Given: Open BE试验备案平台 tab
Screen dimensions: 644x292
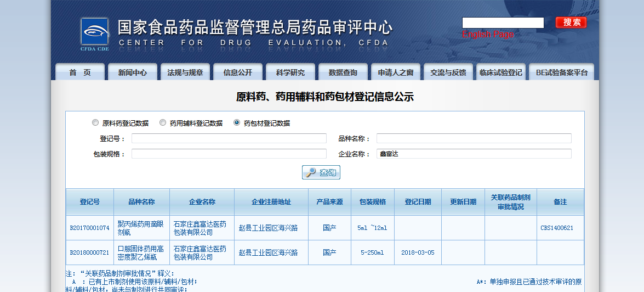Looking at the screenshot, I should [x=561, y=72].
